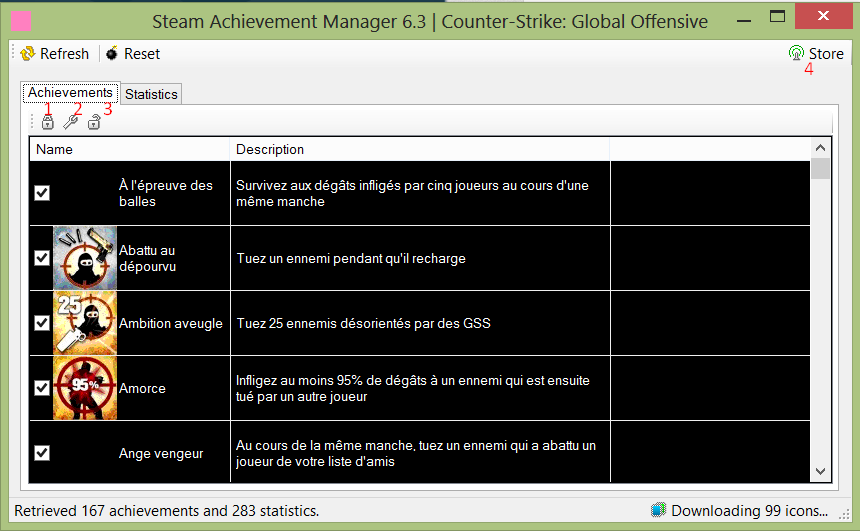Click the scrollbar up arrow
Screen dimensions: 860x531
[x=821, y=148]
